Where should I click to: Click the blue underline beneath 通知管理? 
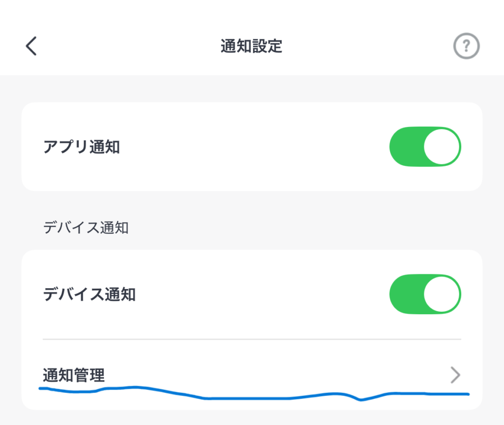(x=246, y=398)
